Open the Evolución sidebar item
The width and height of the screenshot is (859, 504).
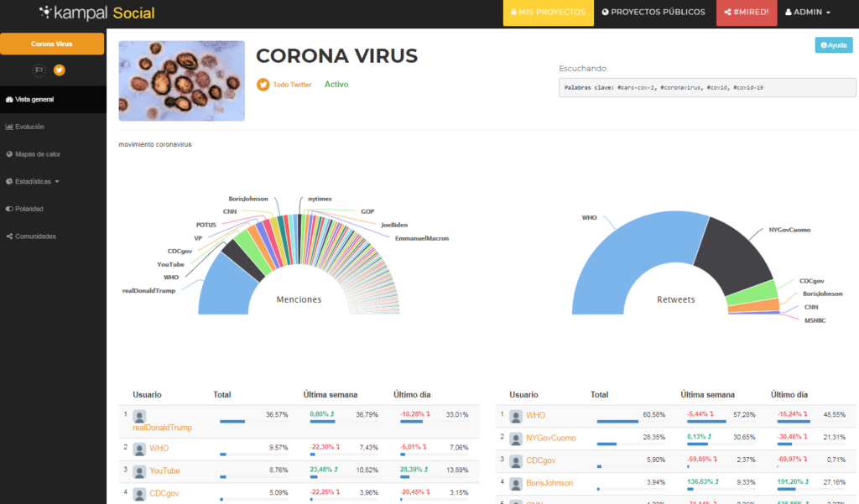click(53, 127)
